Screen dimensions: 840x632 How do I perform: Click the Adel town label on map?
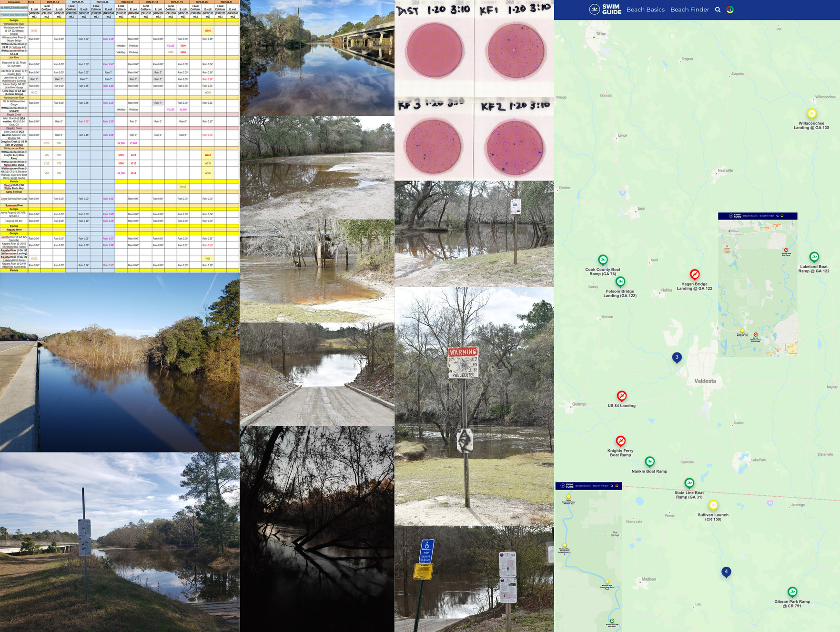pyautogui.click(x=641, y=209)
